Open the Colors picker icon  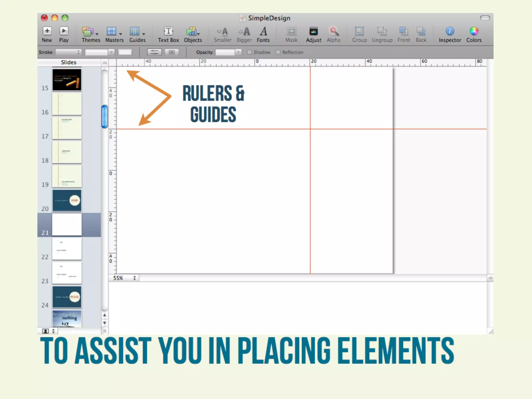(474, 31)
